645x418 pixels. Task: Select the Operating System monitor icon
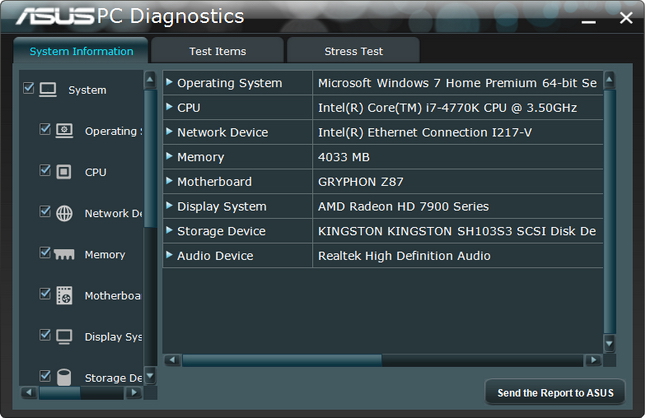(x=64, y=131)
